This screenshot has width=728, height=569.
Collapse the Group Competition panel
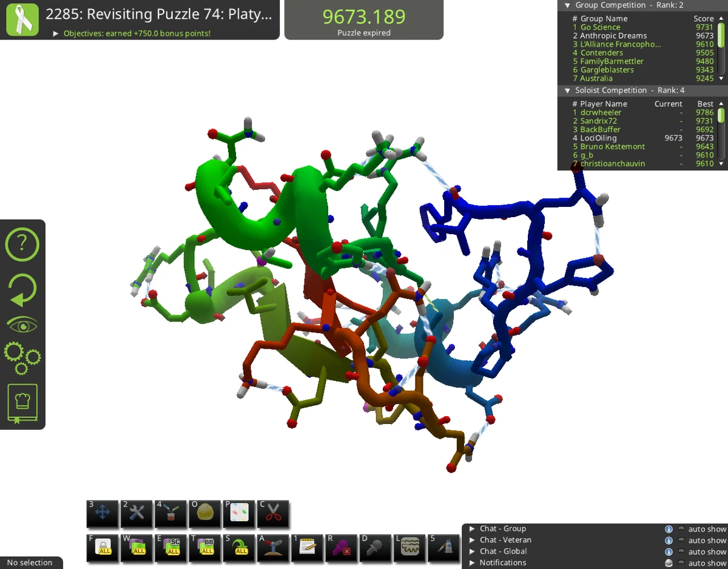pyautogui.click(x=567, y=5)
